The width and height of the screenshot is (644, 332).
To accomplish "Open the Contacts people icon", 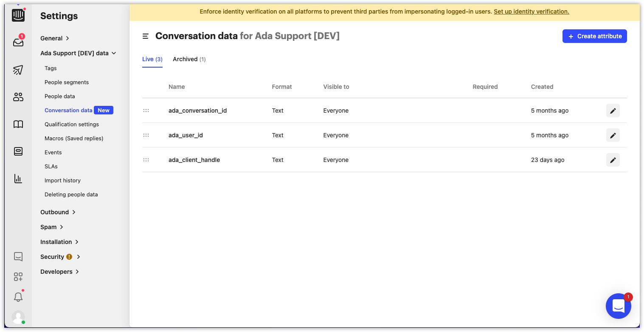I will 18,97.
